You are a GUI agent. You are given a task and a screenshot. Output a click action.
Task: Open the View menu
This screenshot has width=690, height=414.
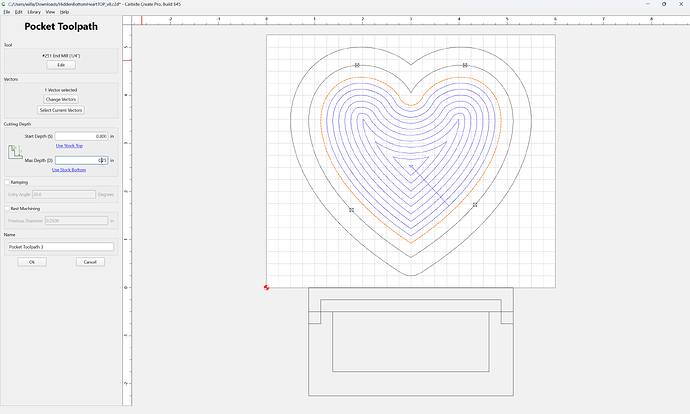(x=50, y=12)
